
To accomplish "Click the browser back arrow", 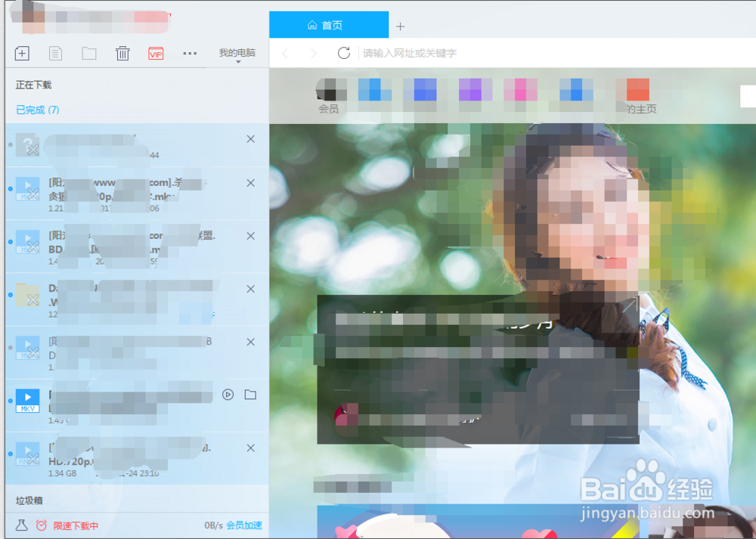I will [286, 53].
